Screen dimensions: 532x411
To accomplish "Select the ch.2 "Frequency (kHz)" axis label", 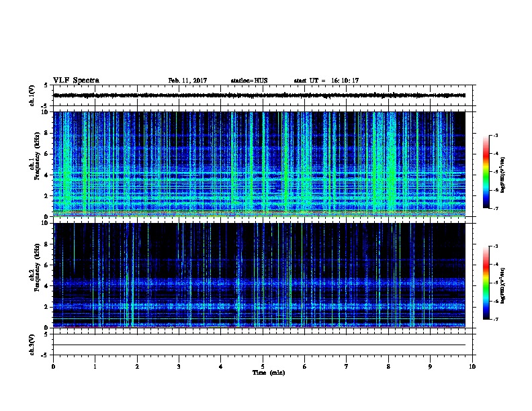I will pos(37,267).
